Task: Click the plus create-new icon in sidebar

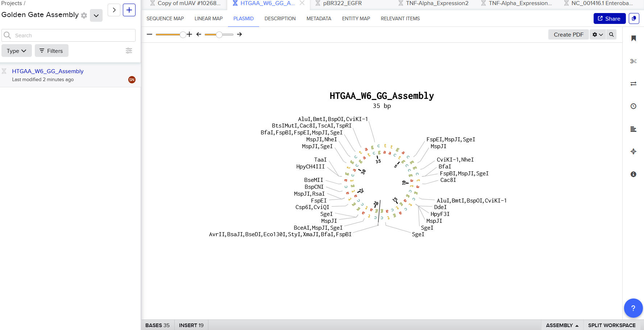Action: (x=129, y=10)
